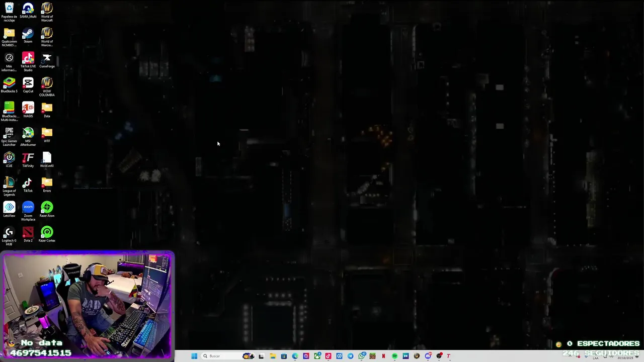Viewport: 644px width, 362px height.
Task: Open the Xbox app in the taskbar
Action: point(317,356)
